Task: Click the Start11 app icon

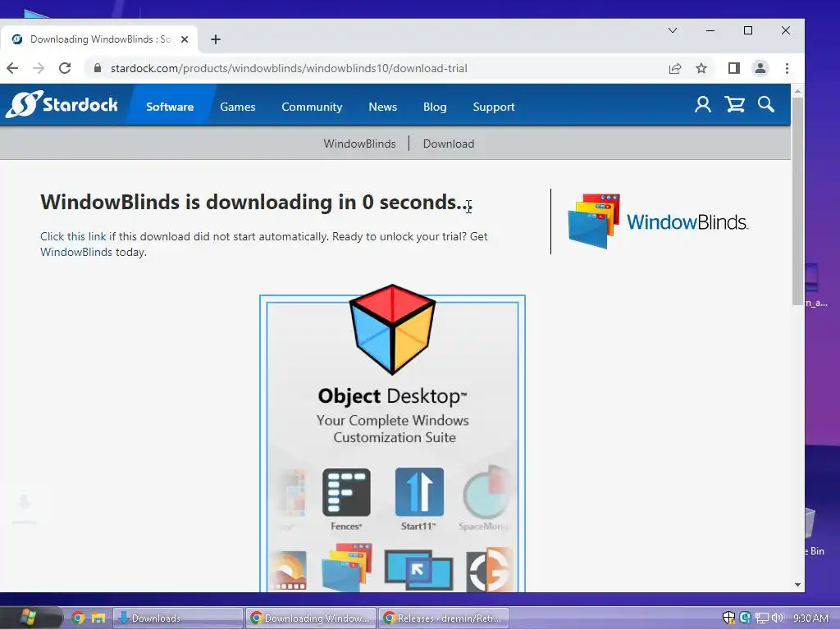Action: pyautogui.click(x=419, y=492)
